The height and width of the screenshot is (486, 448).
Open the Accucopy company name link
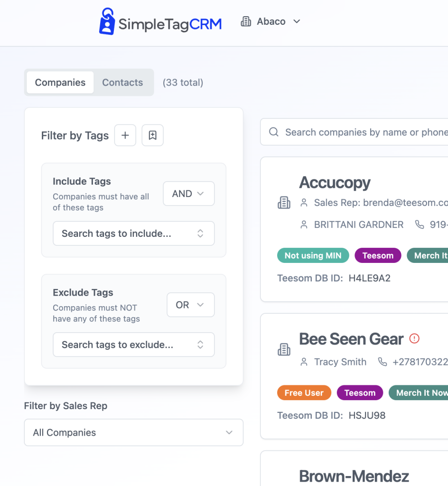335,183
